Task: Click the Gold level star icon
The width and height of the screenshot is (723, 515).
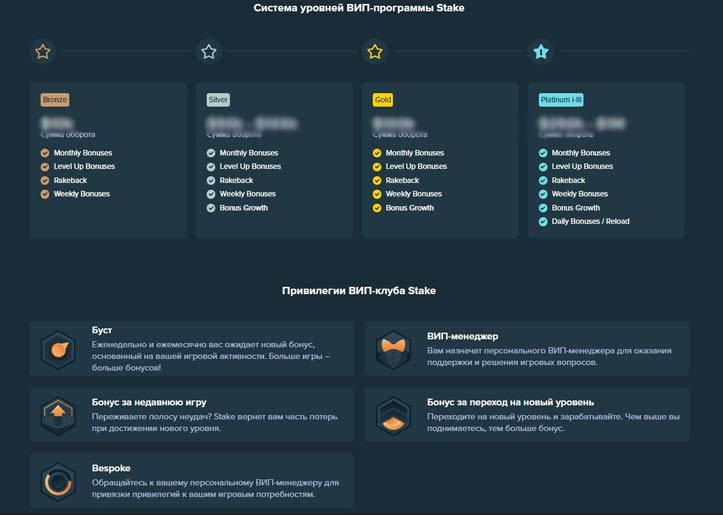Action: (x=375, y=51)
